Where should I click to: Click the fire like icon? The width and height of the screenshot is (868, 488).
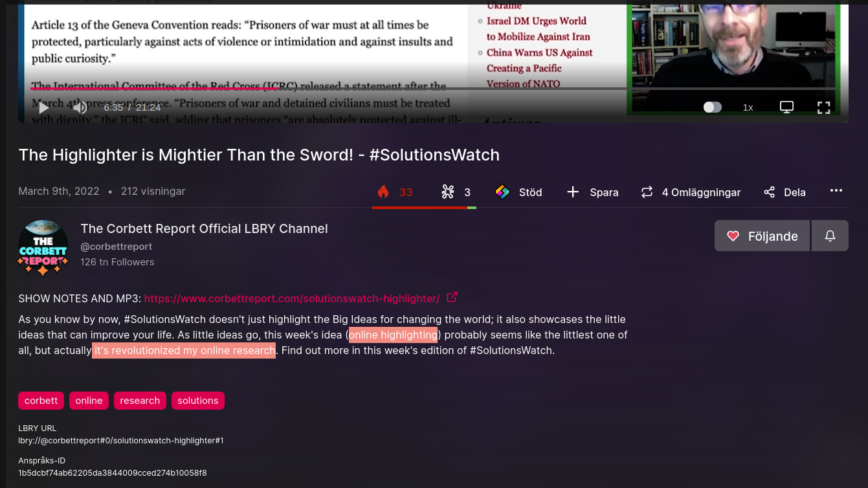click(383, 192)
